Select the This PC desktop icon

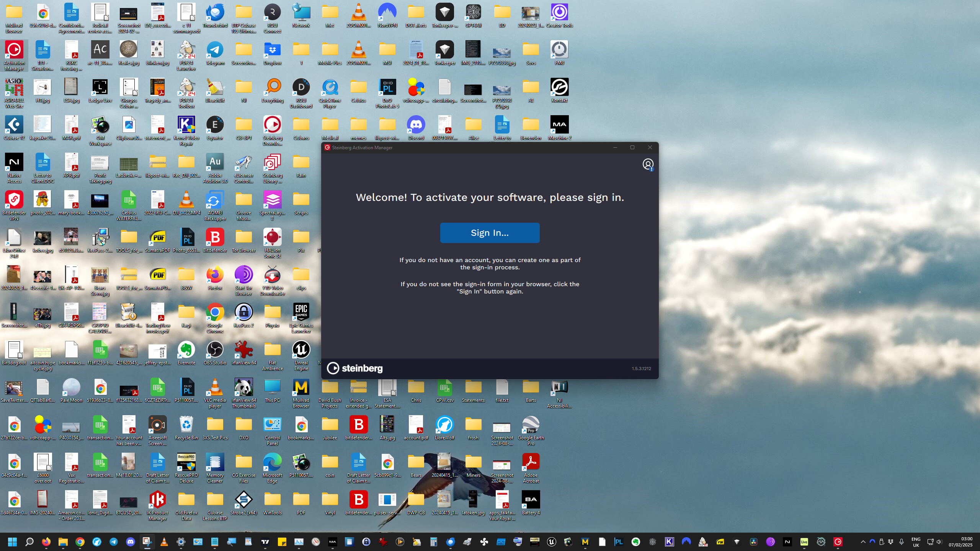[x=273, y=391]
